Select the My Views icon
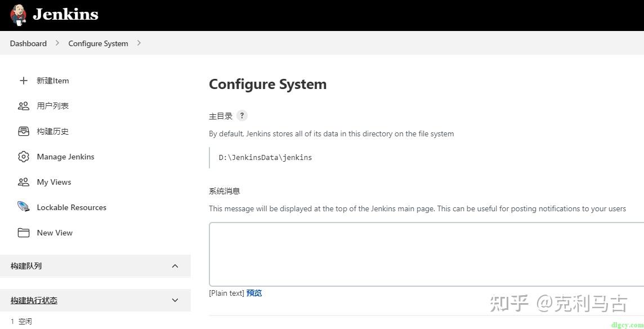This screenshot has width=644, height=329. (24, 182)
